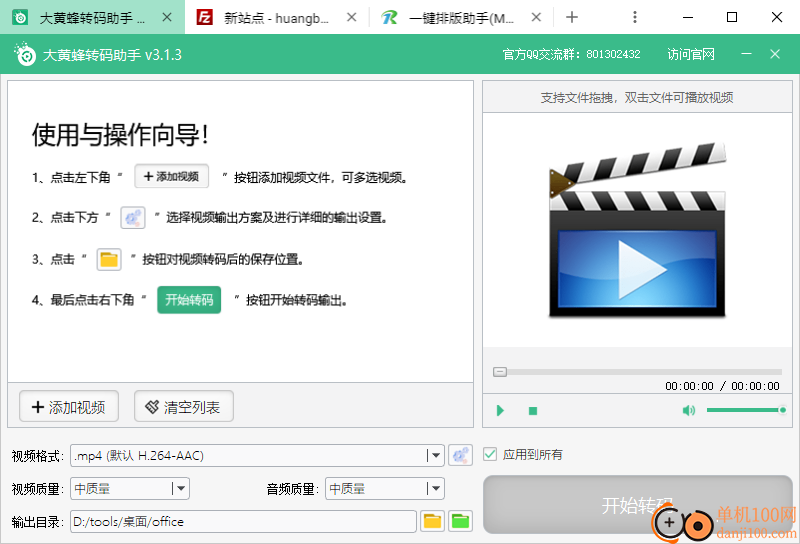This screenshot has height=544, width=800.
Task: Close the 一键排版助手 tab
Action: (536, 17)
